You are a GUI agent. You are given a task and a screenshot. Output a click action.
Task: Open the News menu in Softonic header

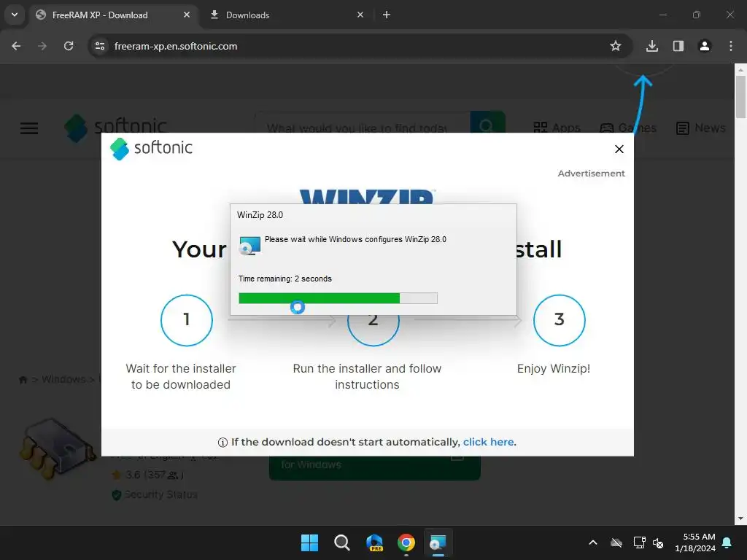701,128
